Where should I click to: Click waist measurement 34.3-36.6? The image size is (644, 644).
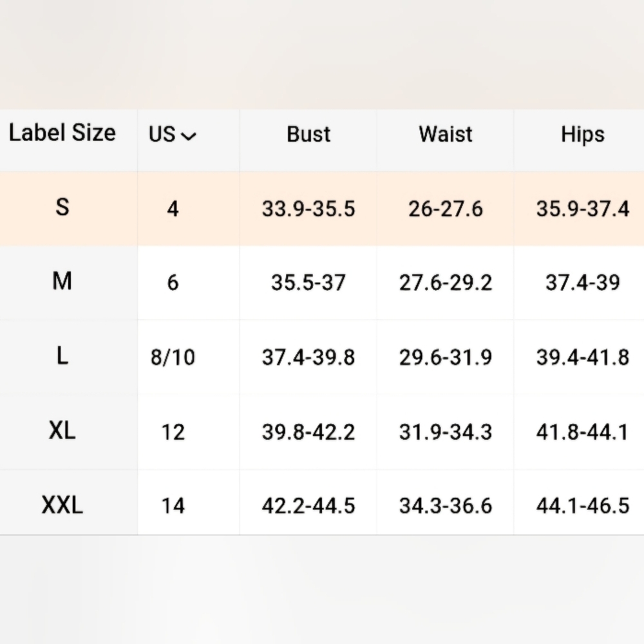point(446,506)
